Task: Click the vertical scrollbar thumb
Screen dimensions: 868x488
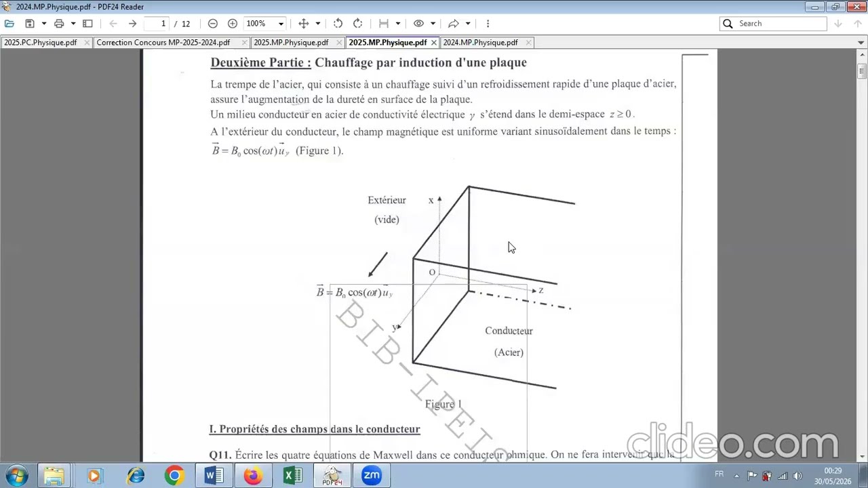Action: 862,70
